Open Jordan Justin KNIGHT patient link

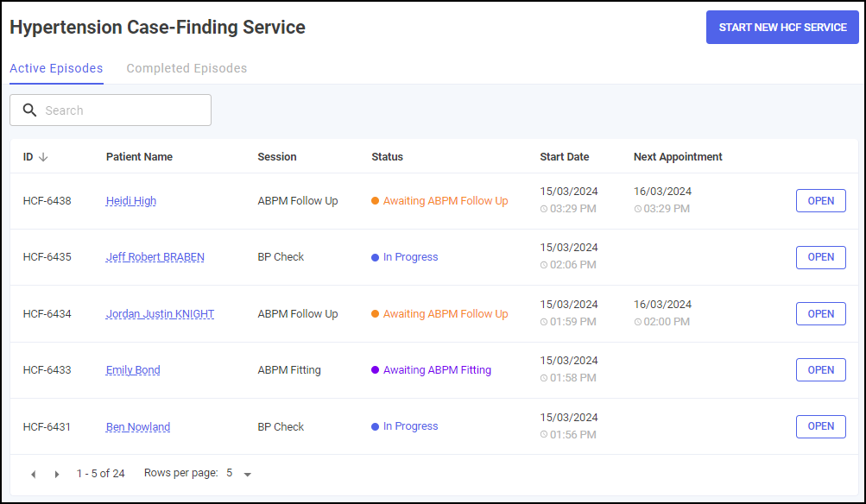161,314
